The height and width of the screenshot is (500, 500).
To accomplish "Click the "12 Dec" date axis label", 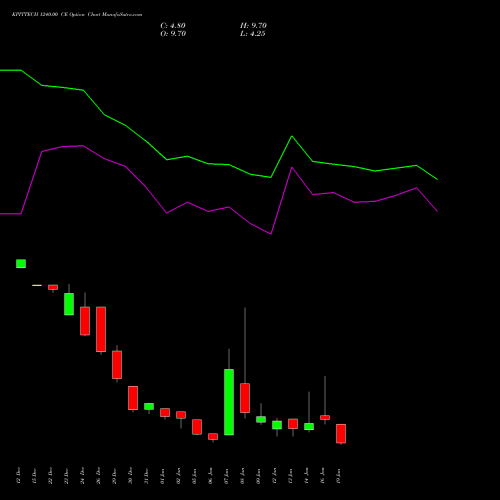I will click(19, 476).
